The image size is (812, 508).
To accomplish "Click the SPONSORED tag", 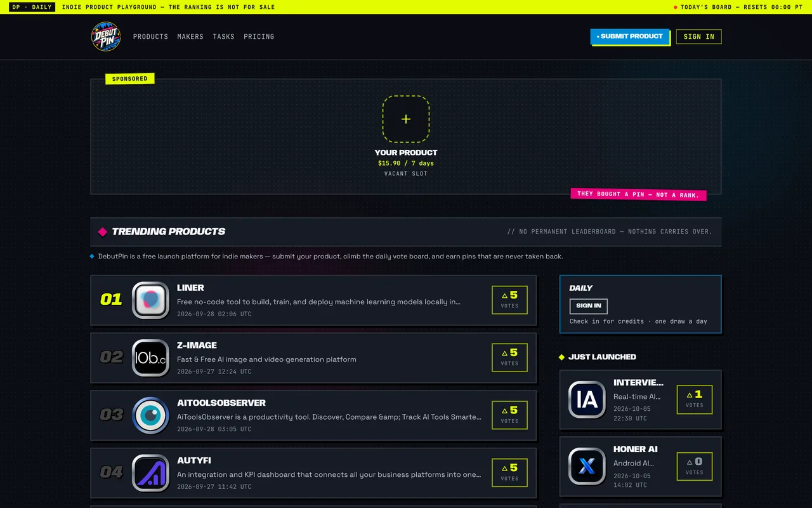I will click(130, 79).
